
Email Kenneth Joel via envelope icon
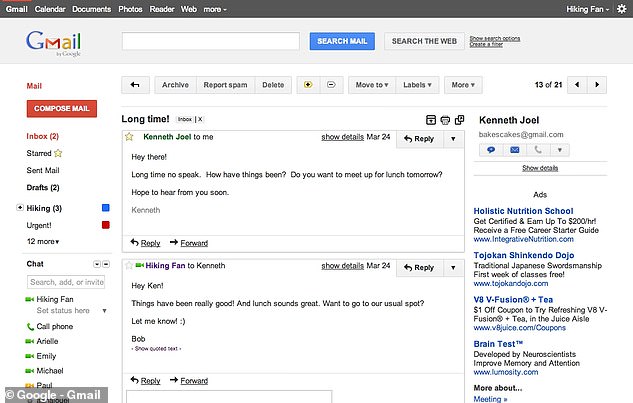click(x=514, y=150)
